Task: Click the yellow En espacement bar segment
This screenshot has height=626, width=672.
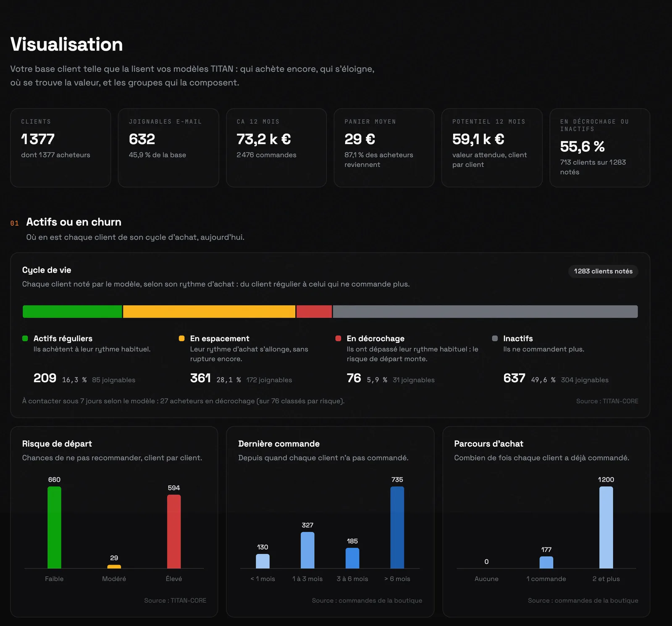Action: (209, 312)
